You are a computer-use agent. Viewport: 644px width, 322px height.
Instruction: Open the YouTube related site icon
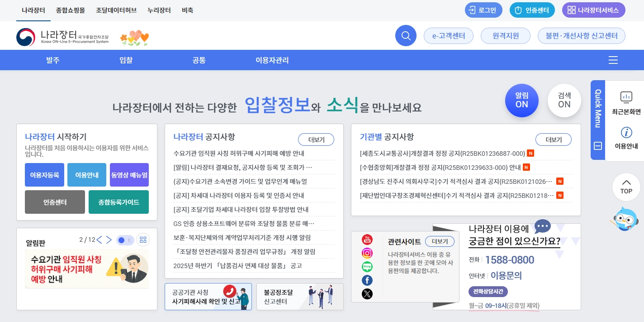(x=367, y=239)
